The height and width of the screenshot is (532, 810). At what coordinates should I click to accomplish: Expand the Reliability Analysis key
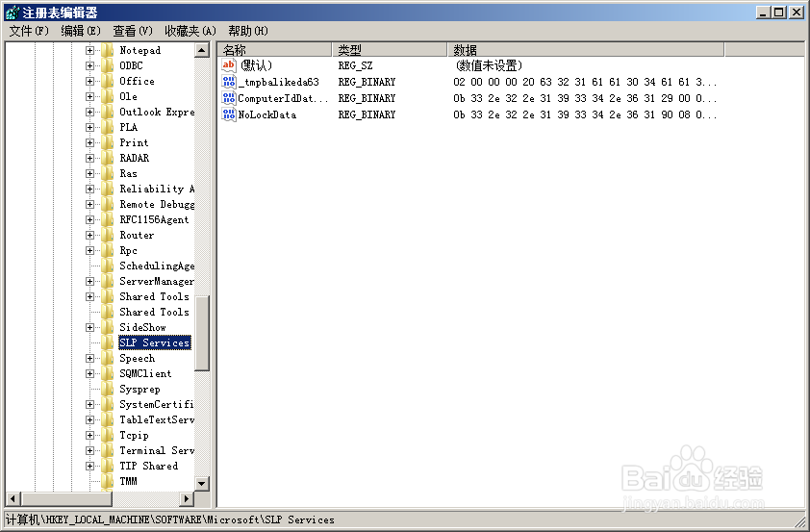(x=89, y=190)
